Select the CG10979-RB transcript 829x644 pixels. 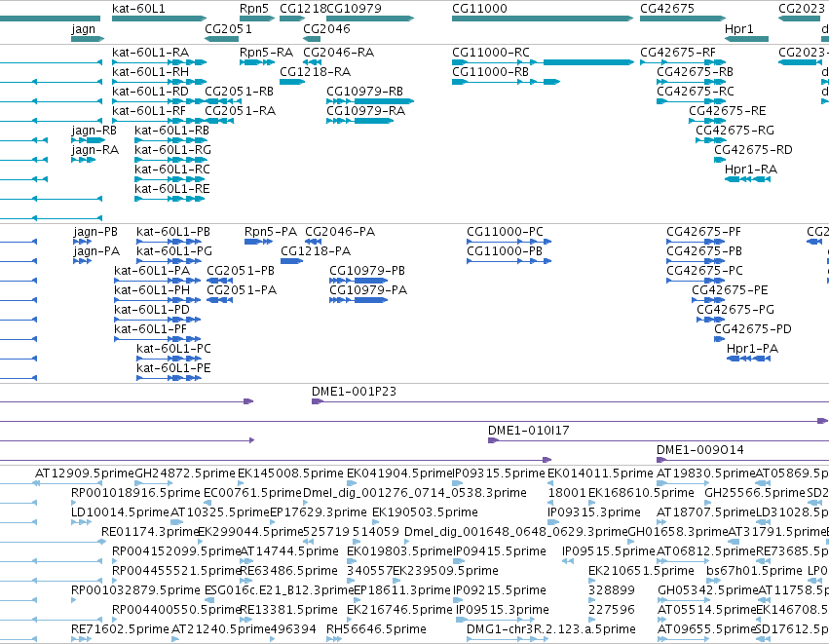click(370, 101)
